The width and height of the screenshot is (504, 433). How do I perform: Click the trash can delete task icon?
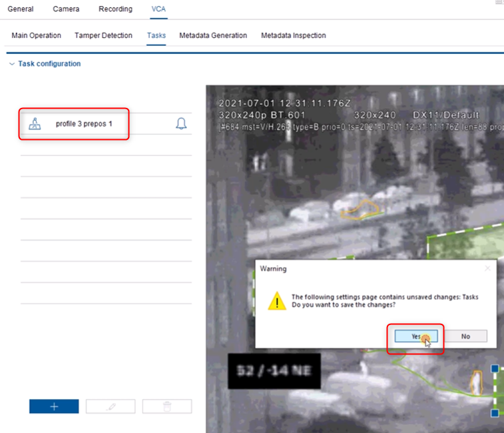pos(167,406)
